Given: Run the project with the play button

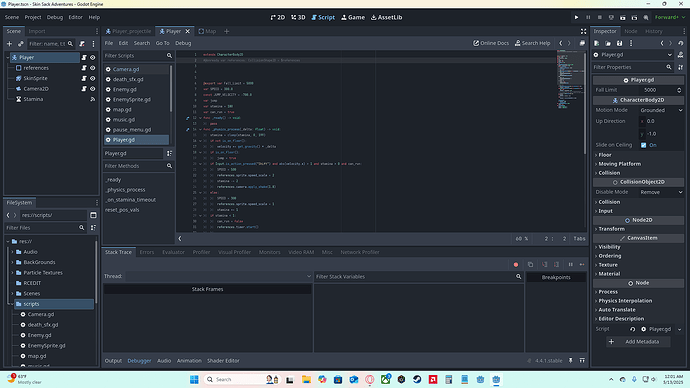Looking at the screenshot, I should pyautogui.click(x=576, y=18).
